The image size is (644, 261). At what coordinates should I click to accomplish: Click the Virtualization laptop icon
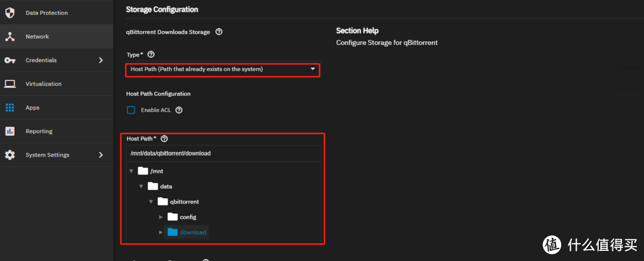tap(10, 84)
